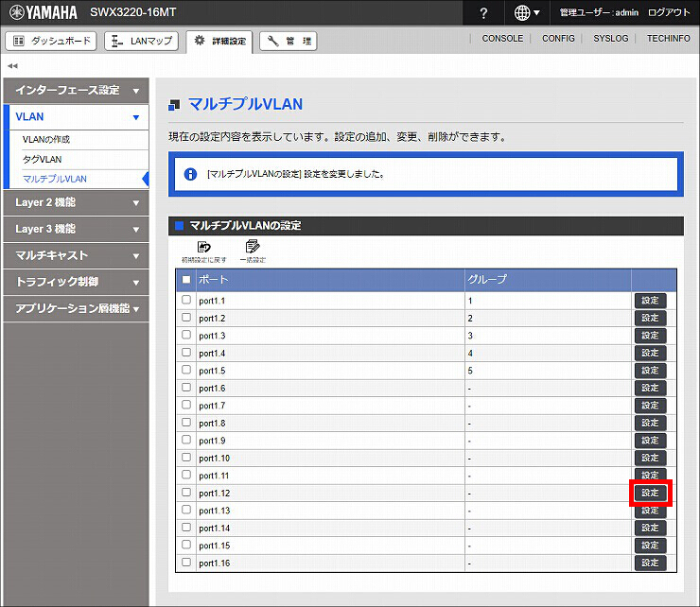Expand the Layer 2 機能 menu

(77, 202)
